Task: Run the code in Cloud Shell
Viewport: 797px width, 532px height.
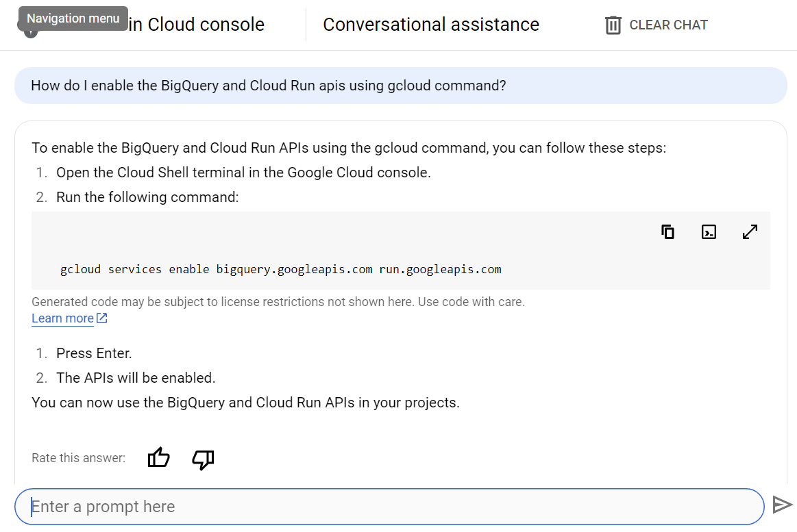Action: point(709,232)
